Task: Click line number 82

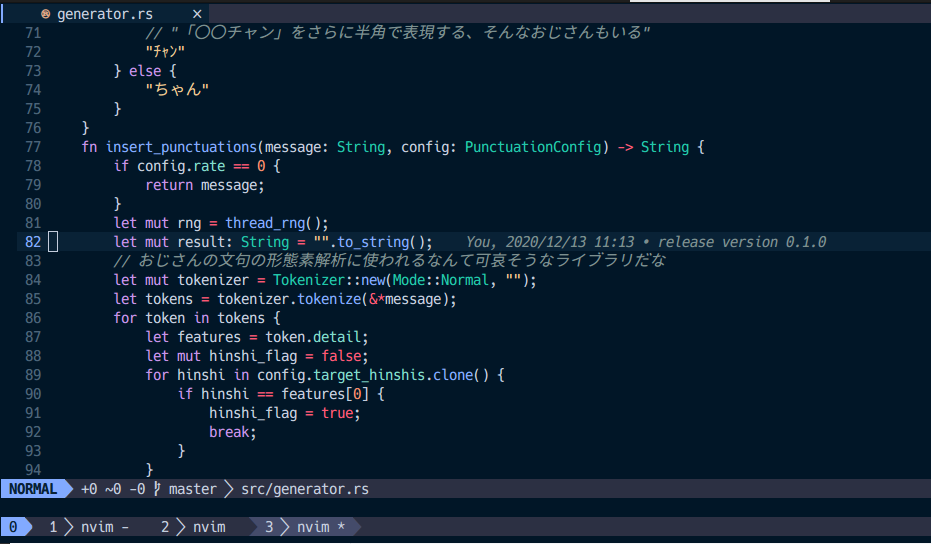Action: pyautogui.click(x=33, y=242)
